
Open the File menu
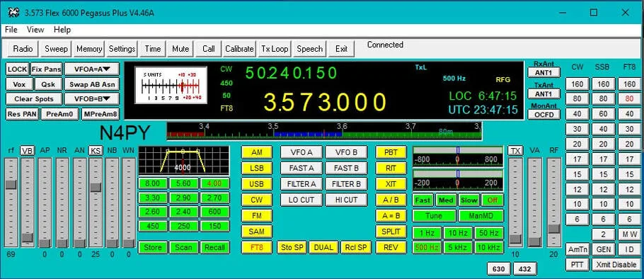coord(11,30)
